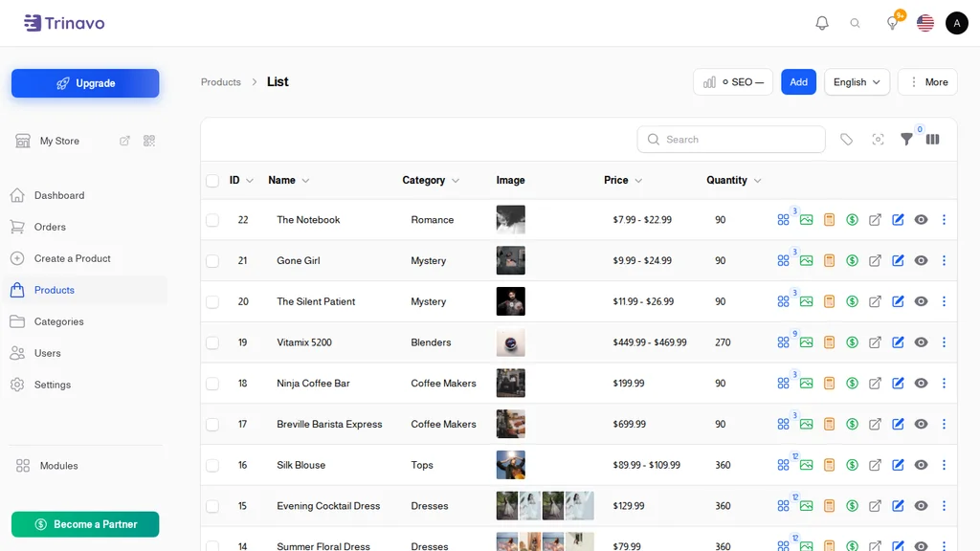
Task: Open the kebab menu for Breville Barista Express
Action: (x=944, y=424)
